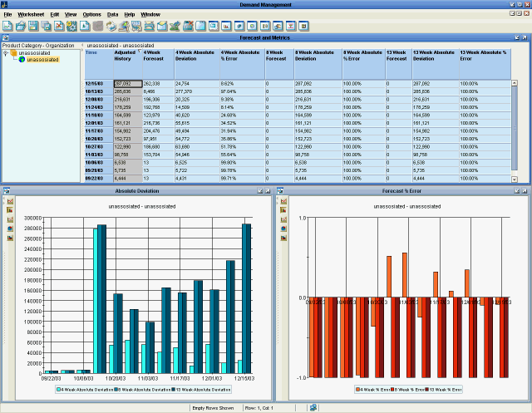Viewport: 532px width, 413px height.
Task: Click the table scrollbar down arrow
Action: (515, 179)
